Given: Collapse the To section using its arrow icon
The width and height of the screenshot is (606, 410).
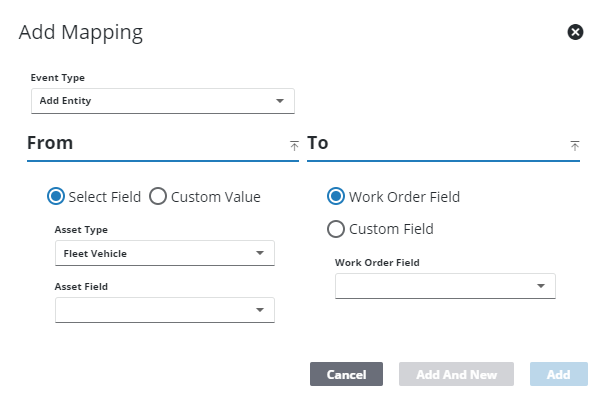Looking at the screenshot, I should [575, 145].
